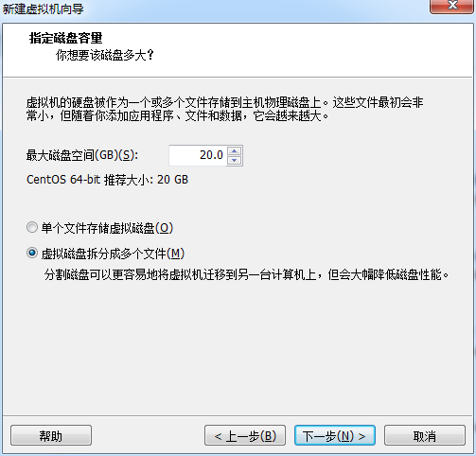Cancel the wizard with the 取消 button
476x456 pixels.
(425, 435)
